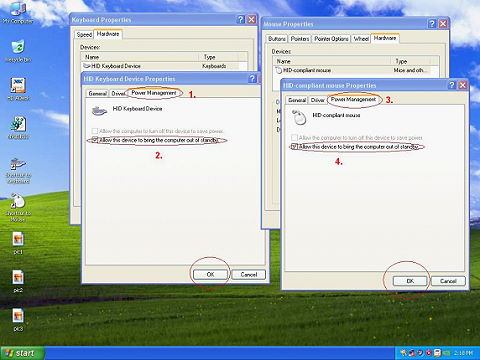Select the Recycle Bin icon
Image resolution: width=480 pixels, height=360 pixels.
(x=18, y=51)
